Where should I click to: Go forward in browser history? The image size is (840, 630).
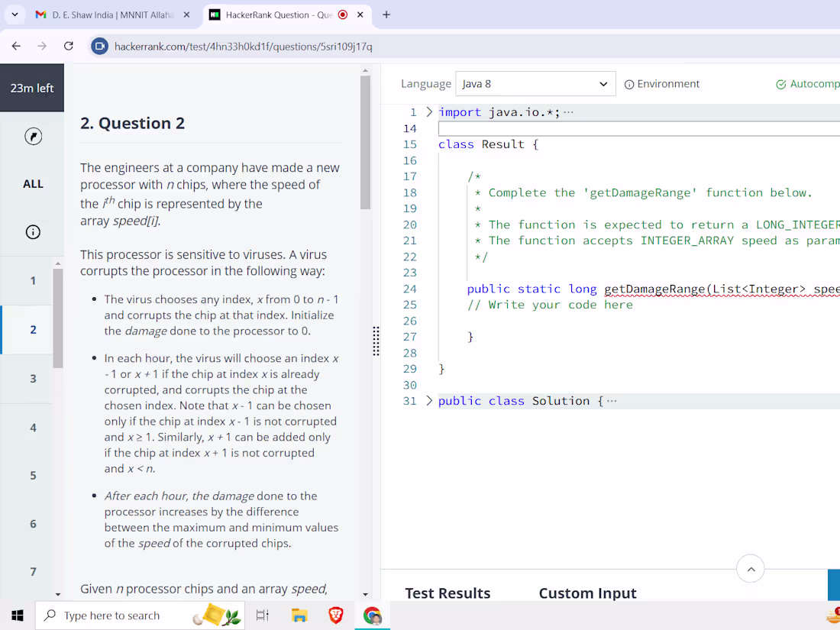[x=42, y=46]
